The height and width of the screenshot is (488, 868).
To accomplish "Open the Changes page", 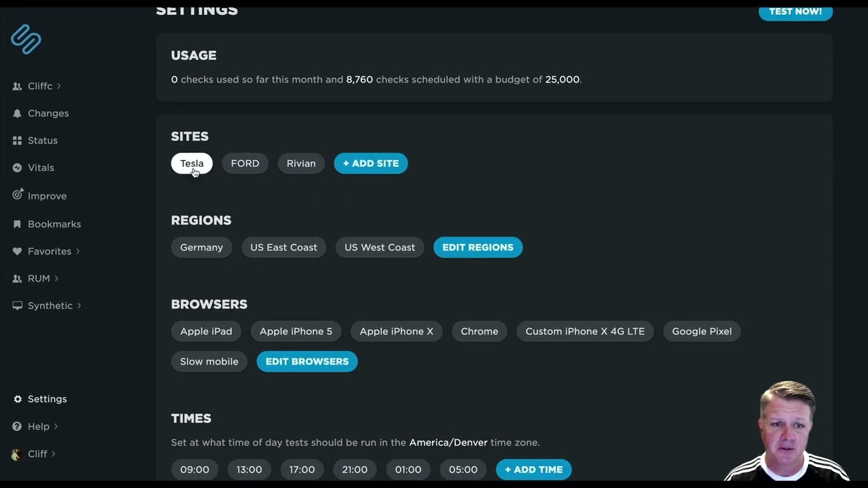I will 48,113.
